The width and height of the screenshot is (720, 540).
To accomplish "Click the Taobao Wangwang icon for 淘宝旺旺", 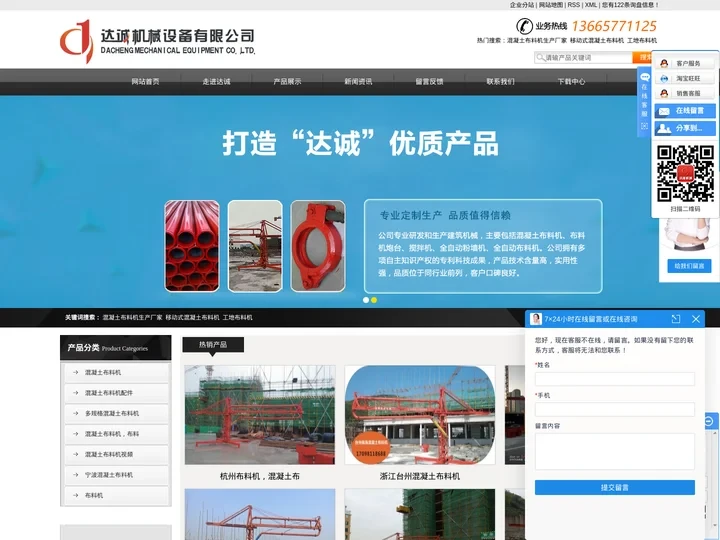I will [x=664, y=79].
